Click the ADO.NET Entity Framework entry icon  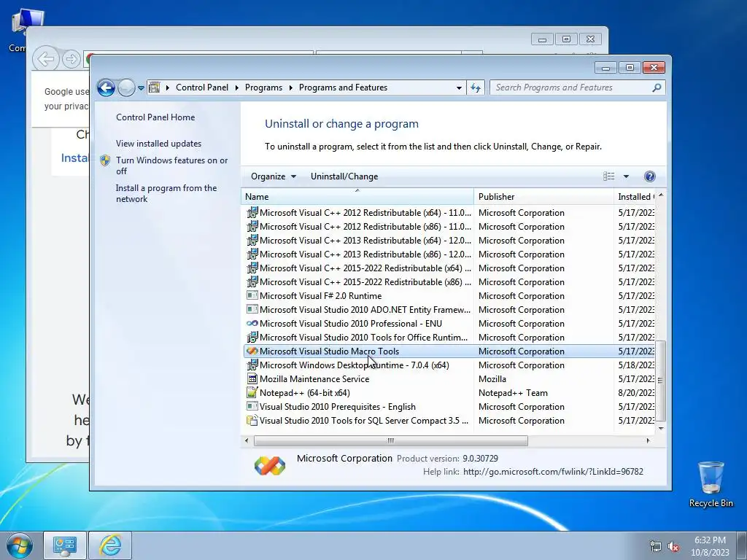tap(252, 309)
